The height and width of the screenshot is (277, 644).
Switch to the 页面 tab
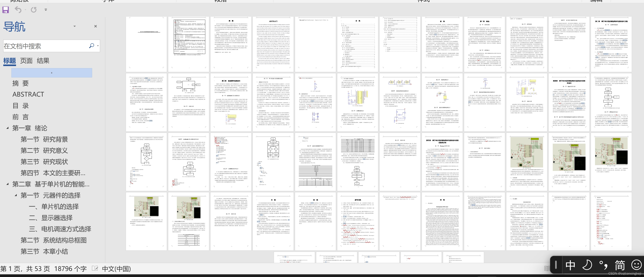pos(26,61)
